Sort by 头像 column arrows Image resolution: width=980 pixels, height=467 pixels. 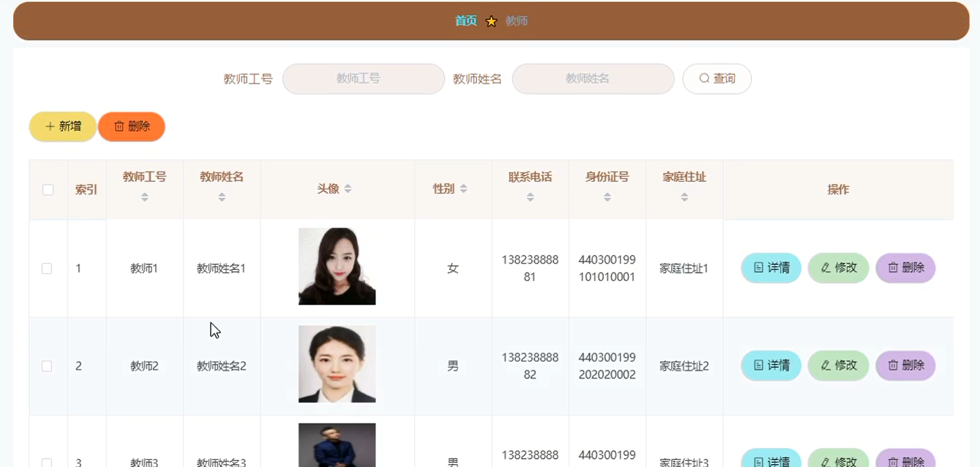click(x=348, y=189)
